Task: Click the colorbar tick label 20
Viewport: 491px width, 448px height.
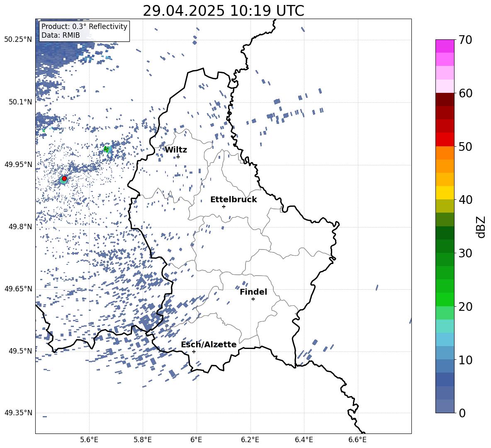Action: [465, 306]
